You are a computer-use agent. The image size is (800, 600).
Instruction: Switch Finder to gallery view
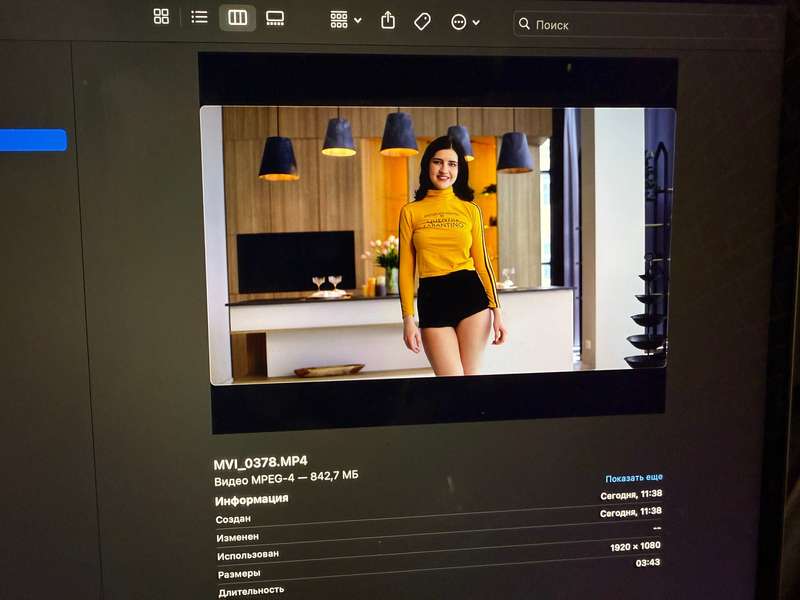tap(275, 18)
